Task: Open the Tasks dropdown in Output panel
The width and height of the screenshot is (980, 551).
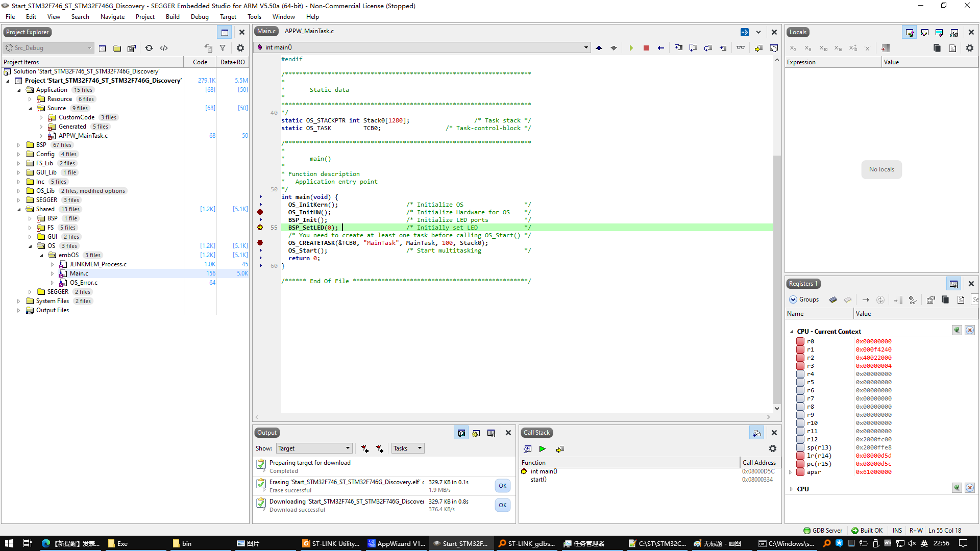Action: click(407, 448)
